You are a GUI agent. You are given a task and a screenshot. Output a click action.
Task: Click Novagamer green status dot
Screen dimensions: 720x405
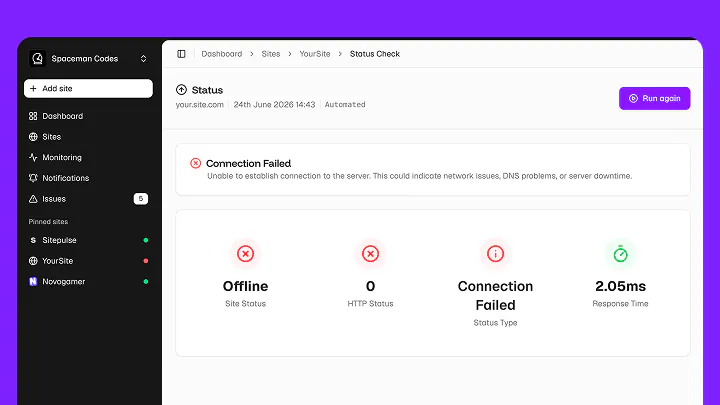click(146, 281)
